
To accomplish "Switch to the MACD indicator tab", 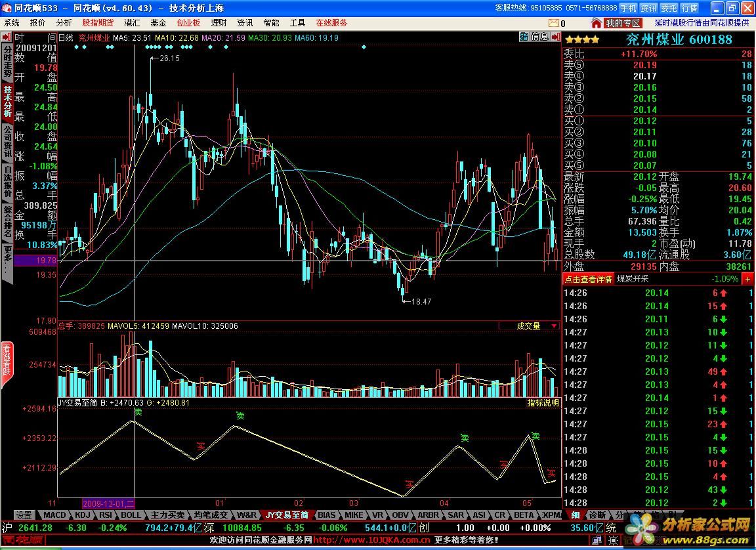I will [54, 515].
